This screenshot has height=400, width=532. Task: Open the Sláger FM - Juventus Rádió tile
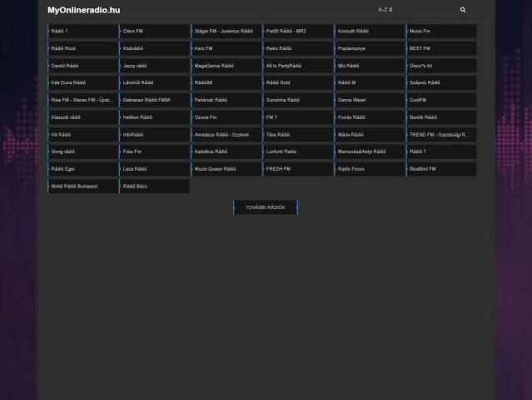tap(226, 32)
